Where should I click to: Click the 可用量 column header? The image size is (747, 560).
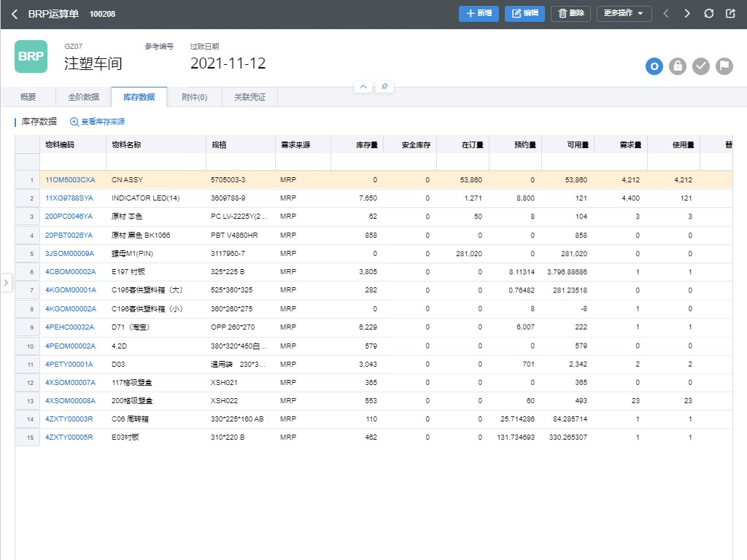coord(568,145)
